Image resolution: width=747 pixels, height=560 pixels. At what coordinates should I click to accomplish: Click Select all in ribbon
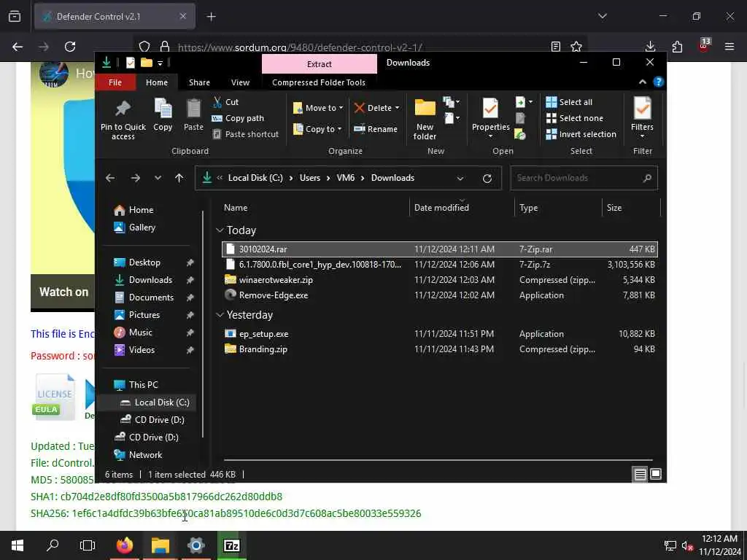point(569,102)
